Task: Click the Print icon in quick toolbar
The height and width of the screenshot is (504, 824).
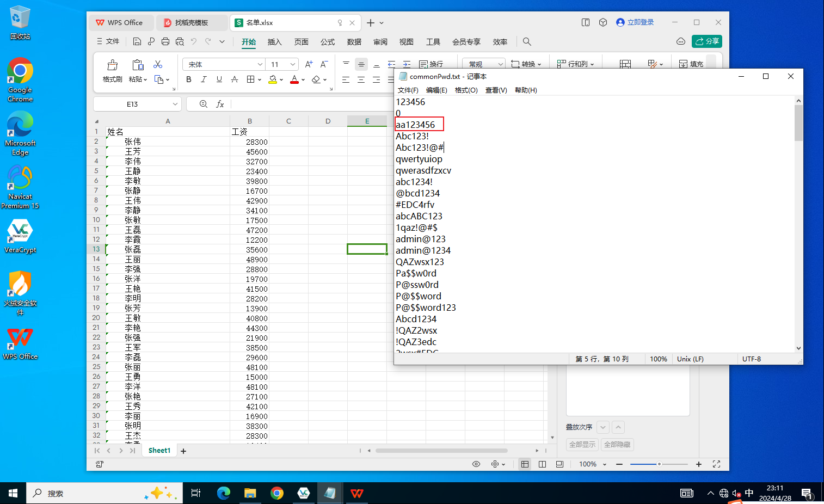Action: (165, 41)
